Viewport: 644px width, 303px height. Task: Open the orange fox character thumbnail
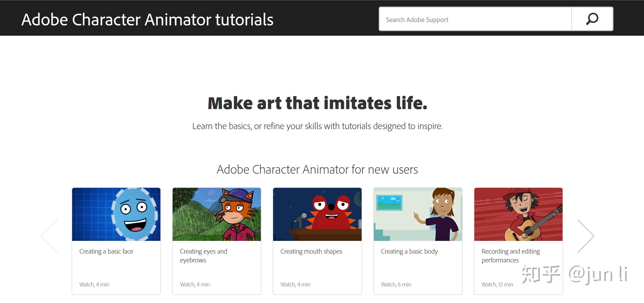pyautogui.click(x=217, y=214)
